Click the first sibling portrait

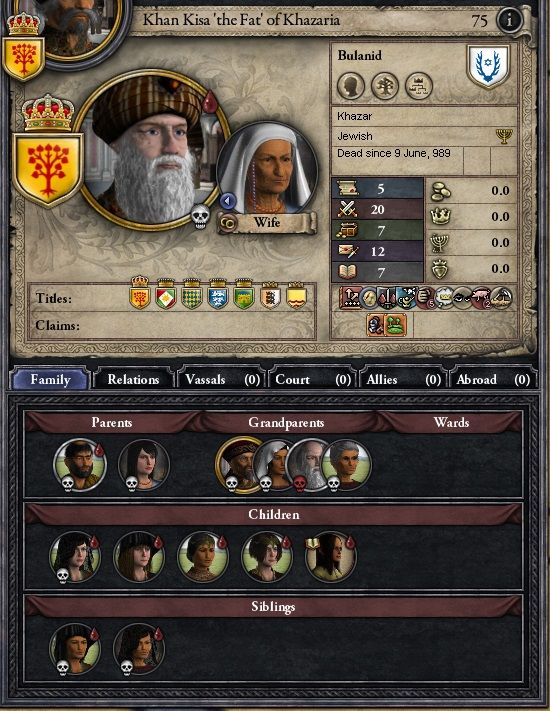point(75,649)
